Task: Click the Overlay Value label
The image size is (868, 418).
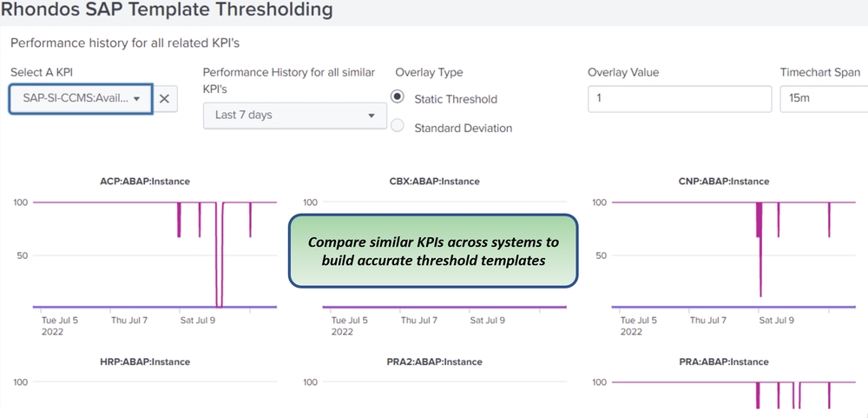Action: coord(623,73)
